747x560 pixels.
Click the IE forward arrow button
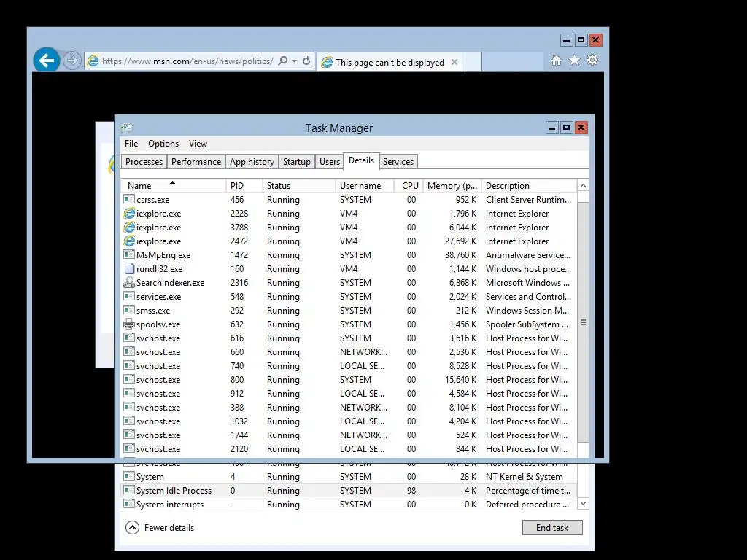72,61
